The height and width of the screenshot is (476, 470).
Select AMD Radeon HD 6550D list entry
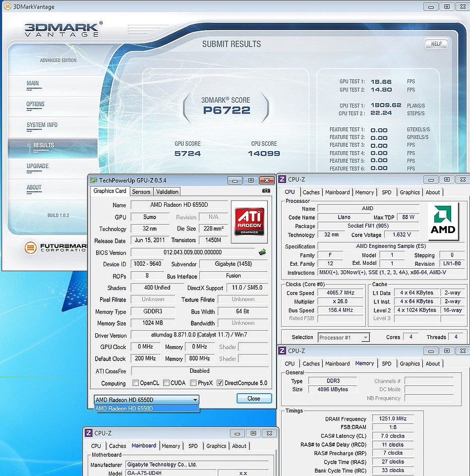[x=146, y=409]
